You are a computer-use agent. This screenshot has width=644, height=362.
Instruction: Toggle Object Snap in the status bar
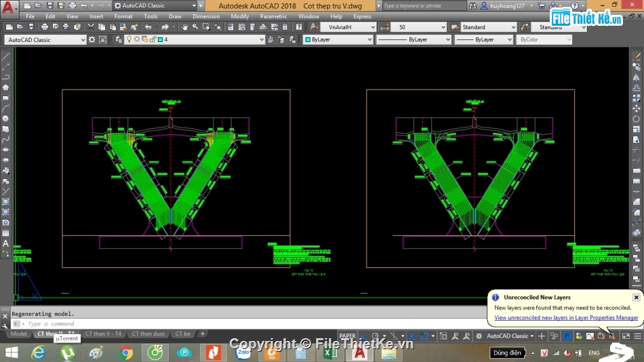point(424,336)
